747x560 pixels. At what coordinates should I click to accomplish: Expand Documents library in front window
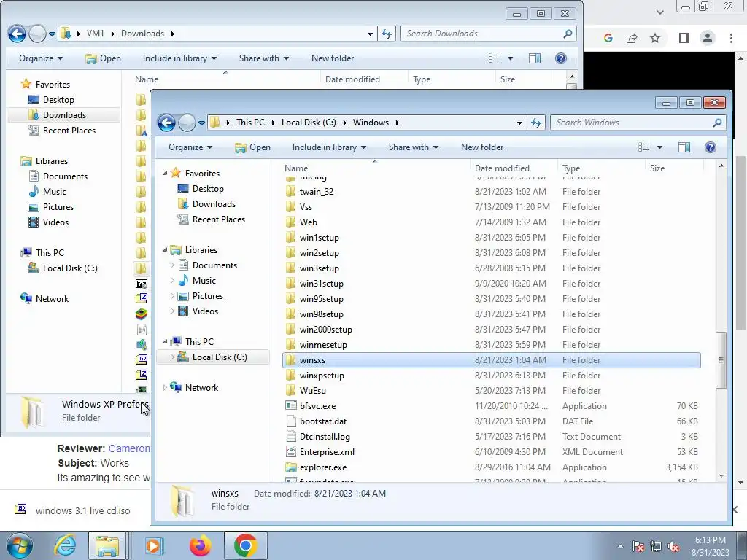172,265
